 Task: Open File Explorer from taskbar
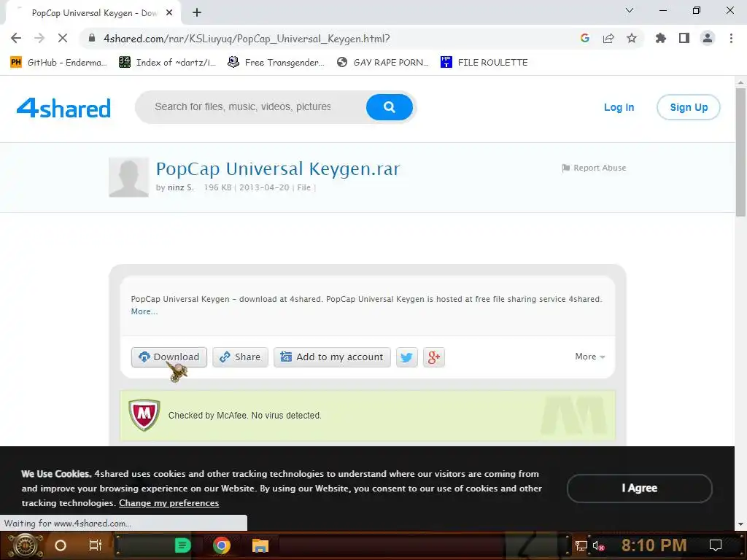coord(260,545)
